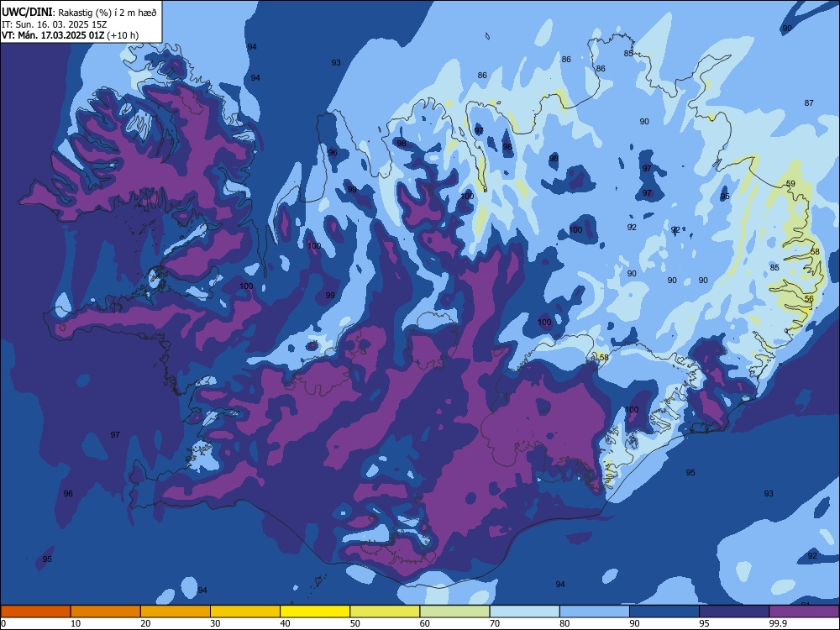Click the bright yellow 40–50 legend swatch
840x630 pixels.
coord(315,612)
